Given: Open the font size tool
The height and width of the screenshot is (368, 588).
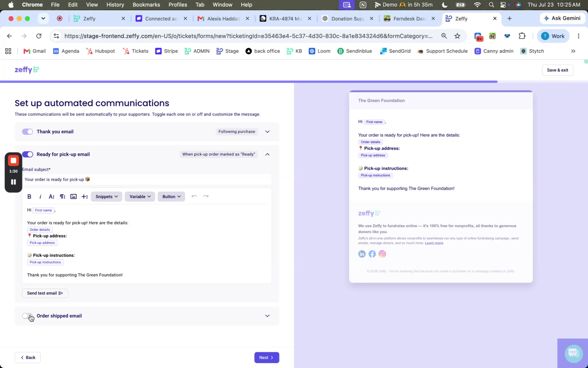Looking at the screenshot, I should (x=51, y=197).
